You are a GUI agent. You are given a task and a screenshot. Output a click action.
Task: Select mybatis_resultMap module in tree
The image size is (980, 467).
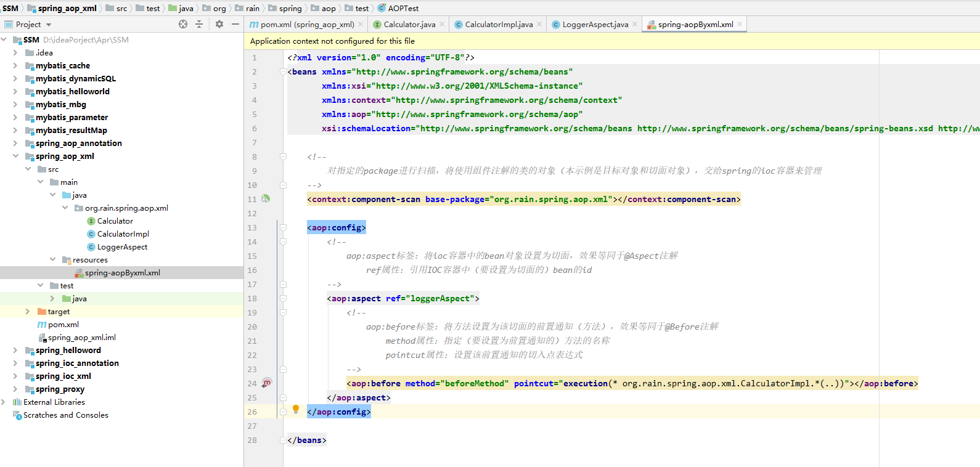click(71, 131)
